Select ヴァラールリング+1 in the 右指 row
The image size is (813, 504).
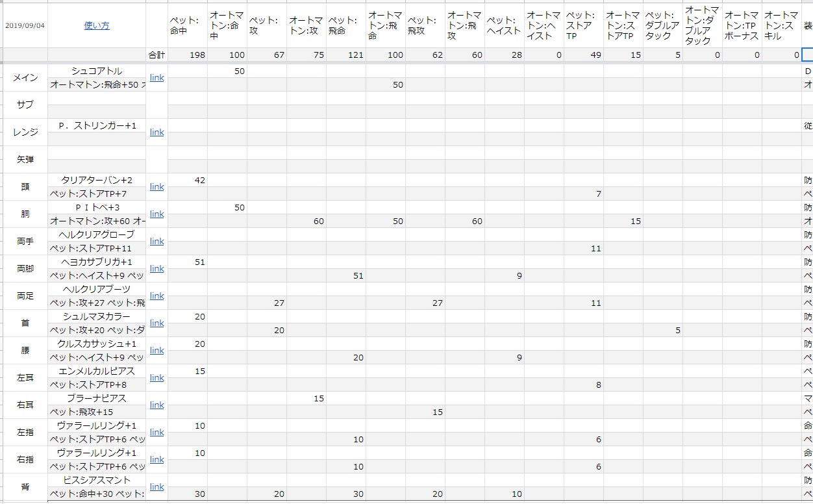(97, 453)
